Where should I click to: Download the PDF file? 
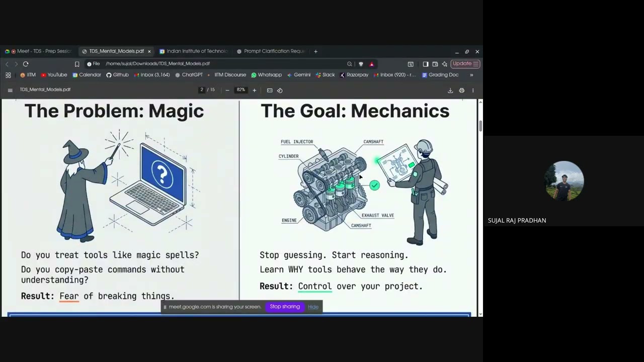coord(450,90)
